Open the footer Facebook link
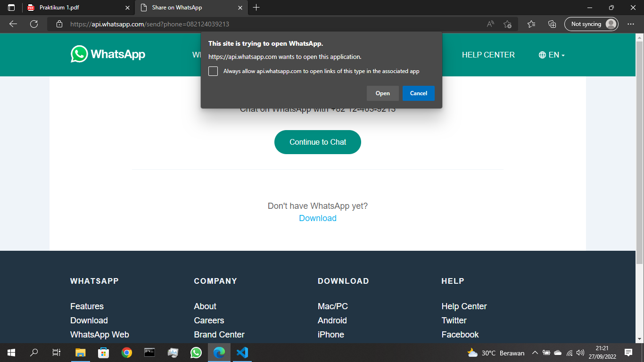The image size is (644, 362). [460, 335]
